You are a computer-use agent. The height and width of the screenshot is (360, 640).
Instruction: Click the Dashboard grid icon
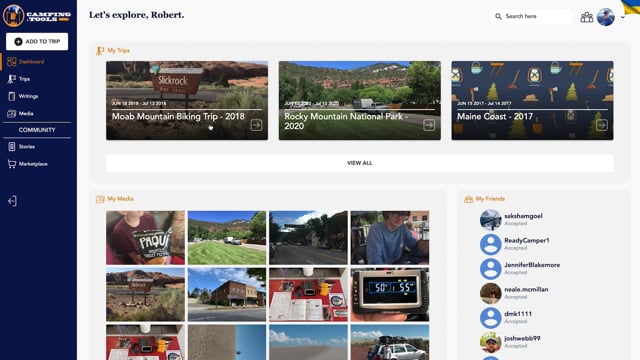coord(11,62)
